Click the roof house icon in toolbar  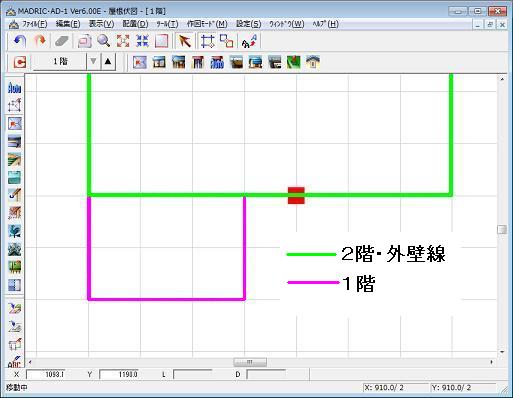point(313,62)
